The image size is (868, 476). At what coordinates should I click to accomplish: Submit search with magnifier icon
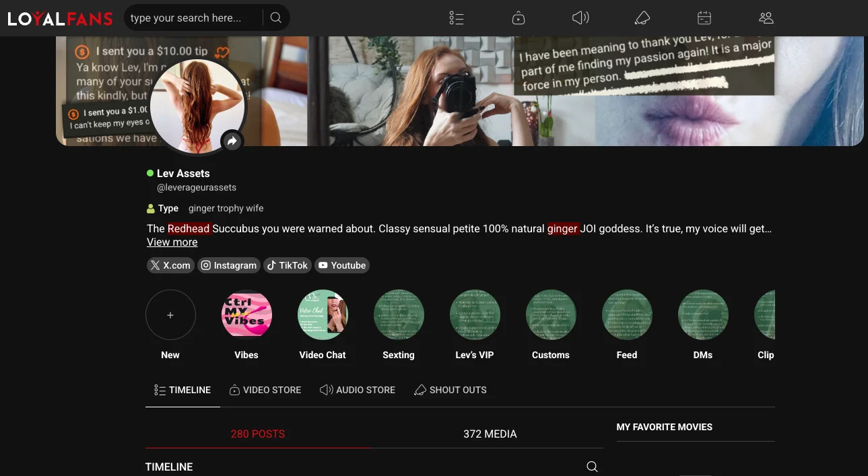point(276,18)
